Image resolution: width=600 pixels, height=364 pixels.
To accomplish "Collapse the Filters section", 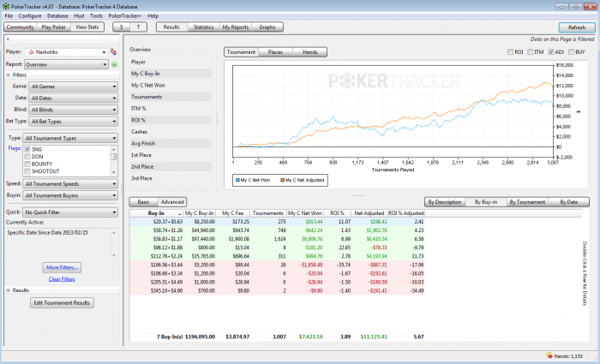I will [8, 75].
